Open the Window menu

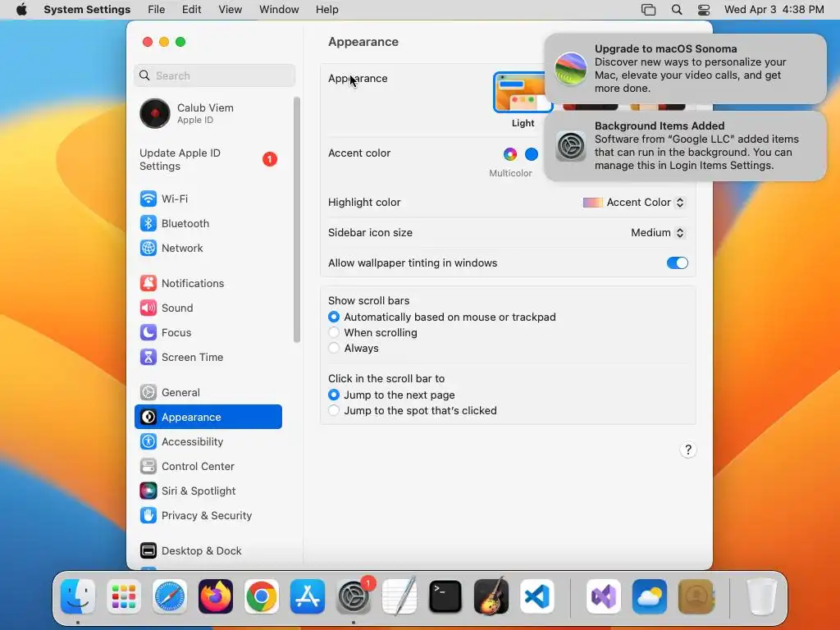[x=279, y=10]
